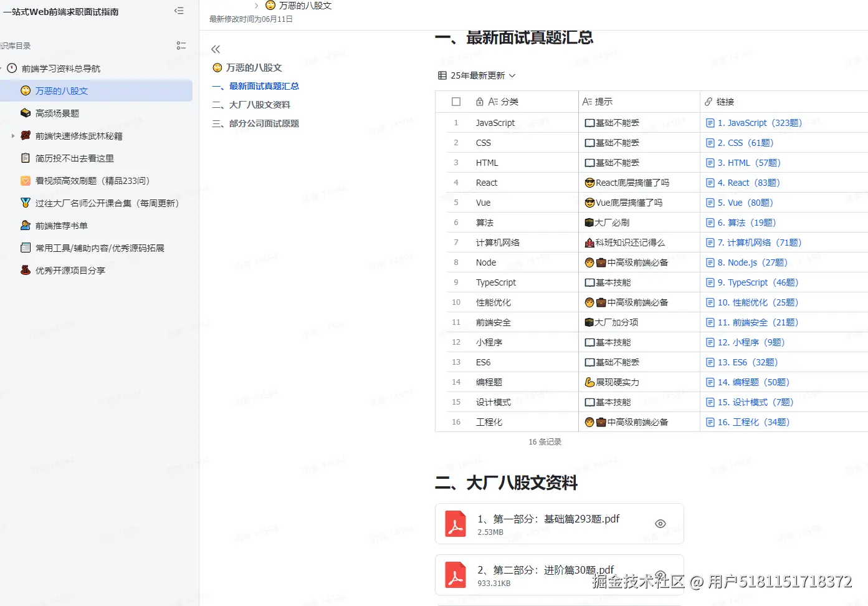
Task: Collapse the knowledge base sidebar
Action: pyautogui.click(x=179, y=11)
